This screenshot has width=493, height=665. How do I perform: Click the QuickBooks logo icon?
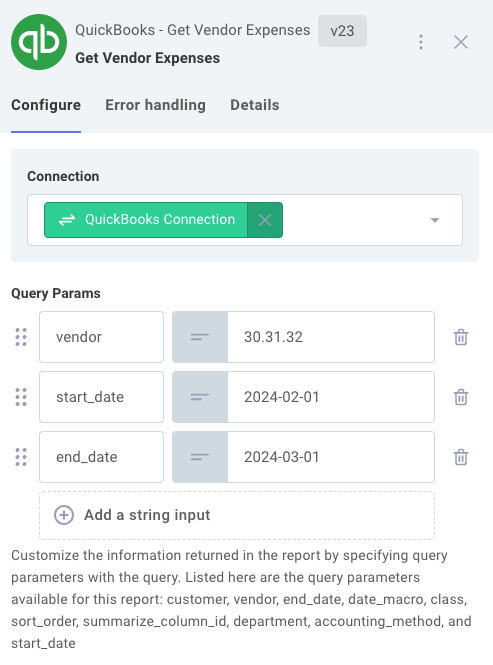click(x=39, y=42)
